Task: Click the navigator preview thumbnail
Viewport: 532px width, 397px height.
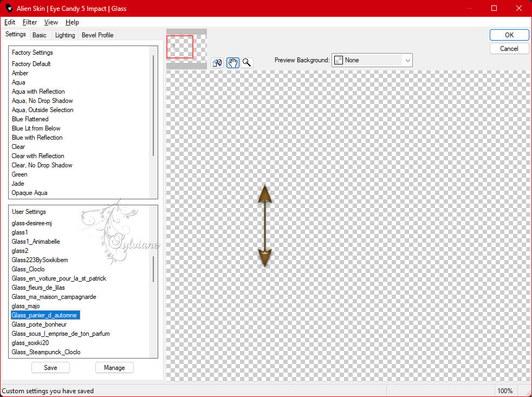Action: pyautogui.click(x=186, y=49)
